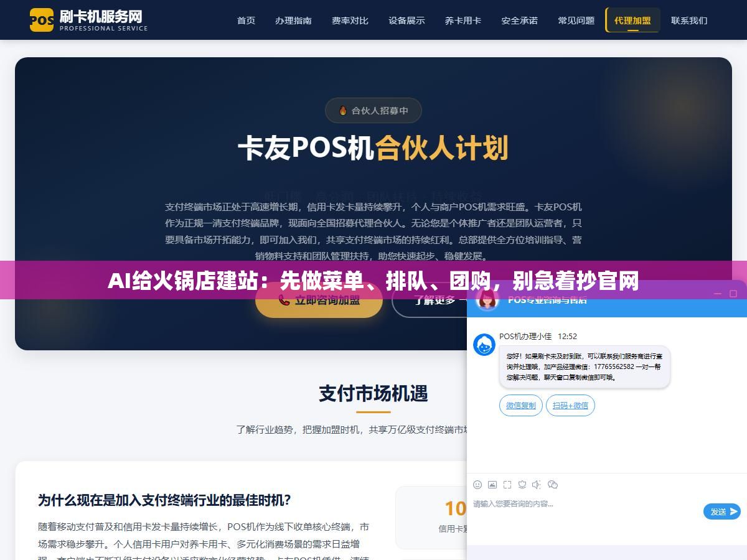Click the rating flower icon in chat
The height and width of the screenshot is (560, 747).
coord(522,485)
